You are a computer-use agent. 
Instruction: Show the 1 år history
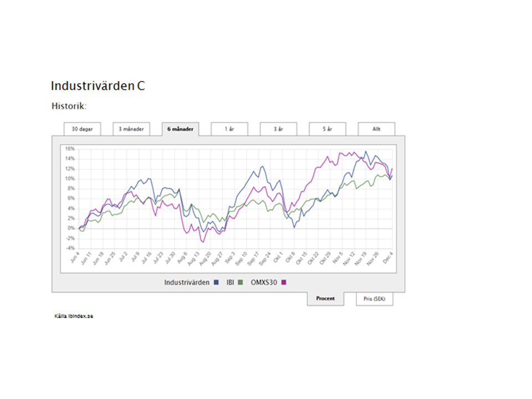[229, 129]
